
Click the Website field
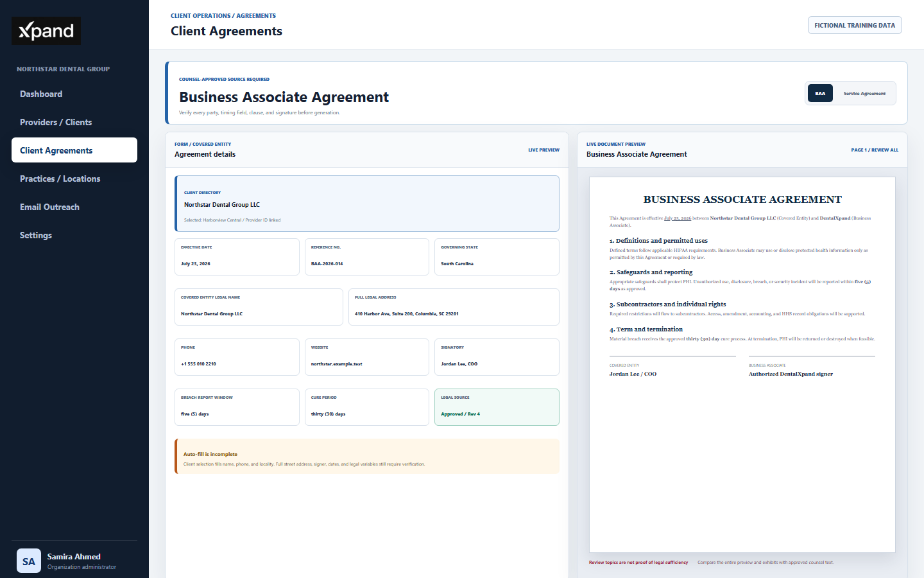(x=367, y=357)
